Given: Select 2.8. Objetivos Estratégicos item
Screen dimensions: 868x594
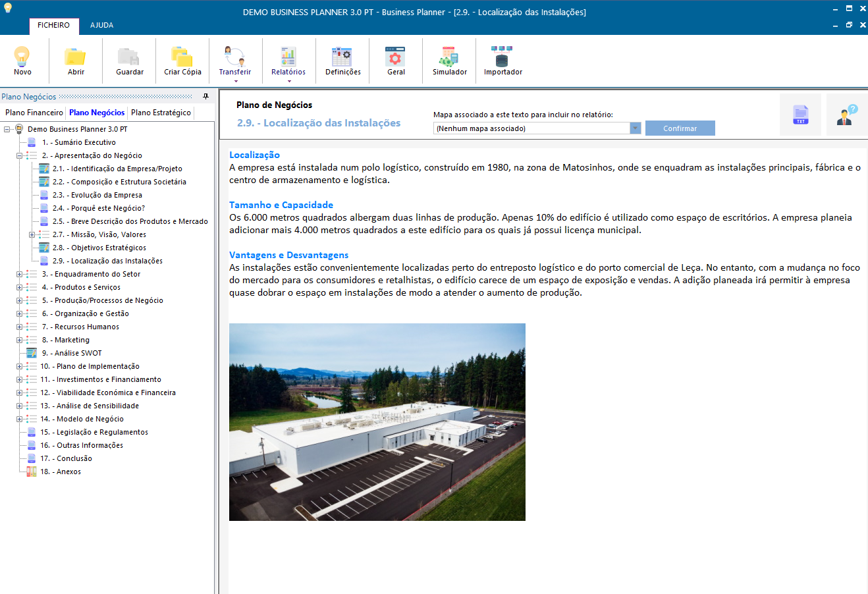Looking at the screenshot, I should (x=99, y=248).
